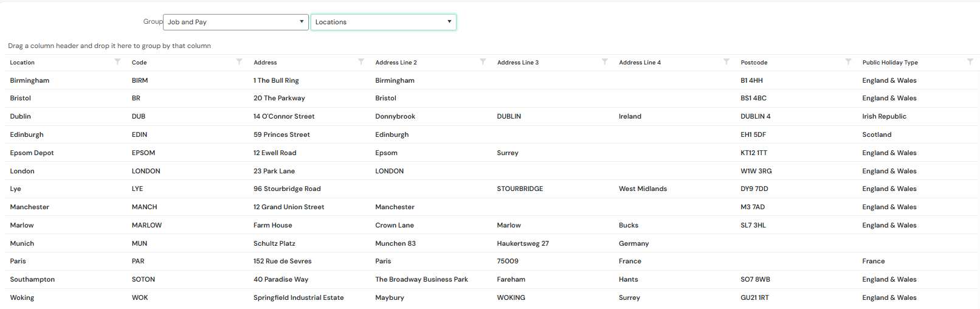Image resolution: width=980 pixels, height=309 pixels.
Task: Open the Job and Pay group dropdown
Action: (236, 22)
